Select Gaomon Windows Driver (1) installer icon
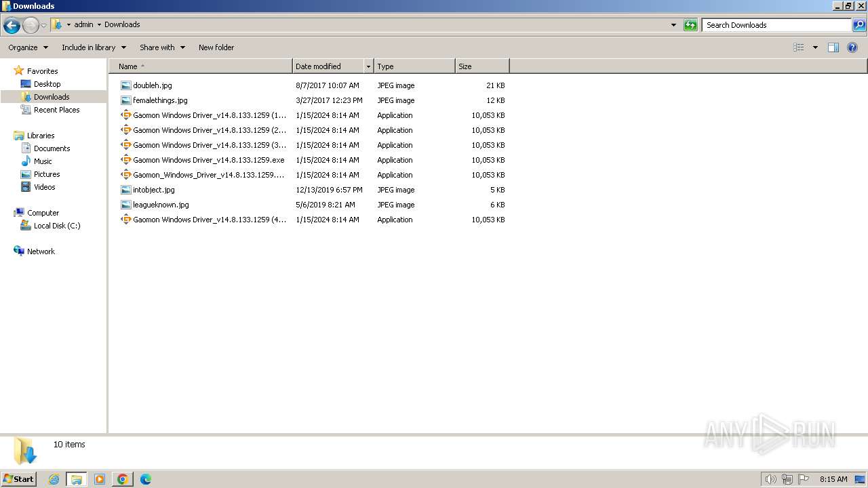The width and height of the screenshot is (868, 488). coord(125,115)
